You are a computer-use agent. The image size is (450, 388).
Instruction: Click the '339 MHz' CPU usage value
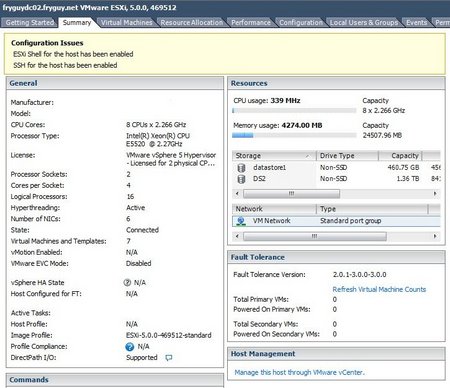(x=285, y=101)
